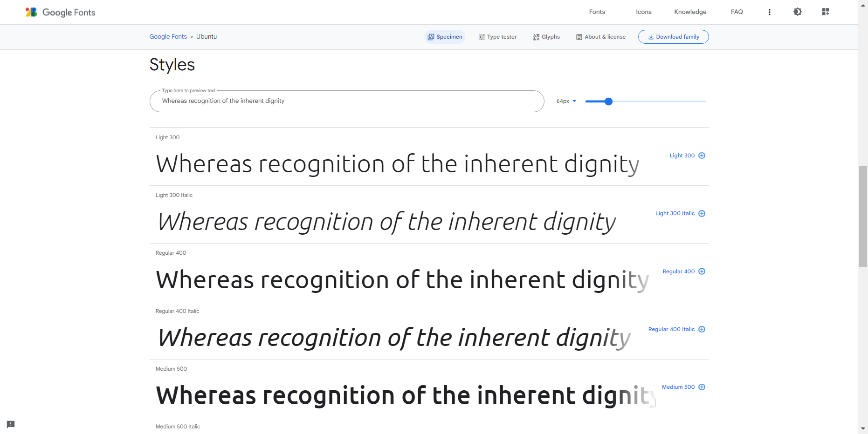This screenshot has height=434, width=868.
Task: Click the send feedback icon
Action: click(11, 424)
